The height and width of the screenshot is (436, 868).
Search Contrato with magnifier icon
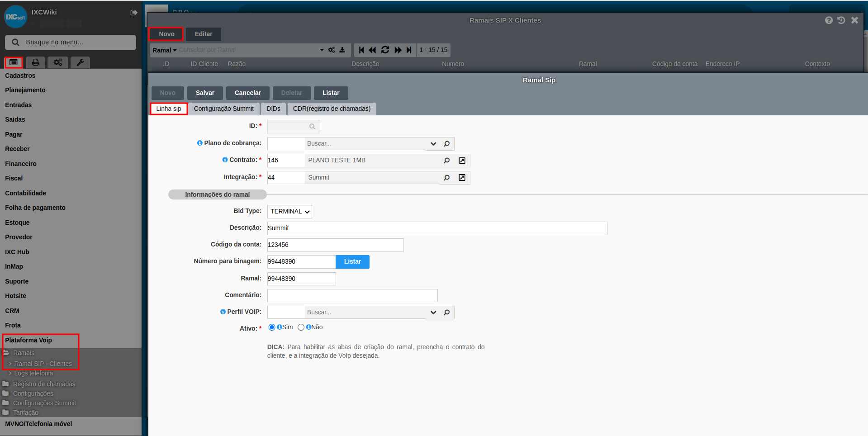click(x=446, y=161)
